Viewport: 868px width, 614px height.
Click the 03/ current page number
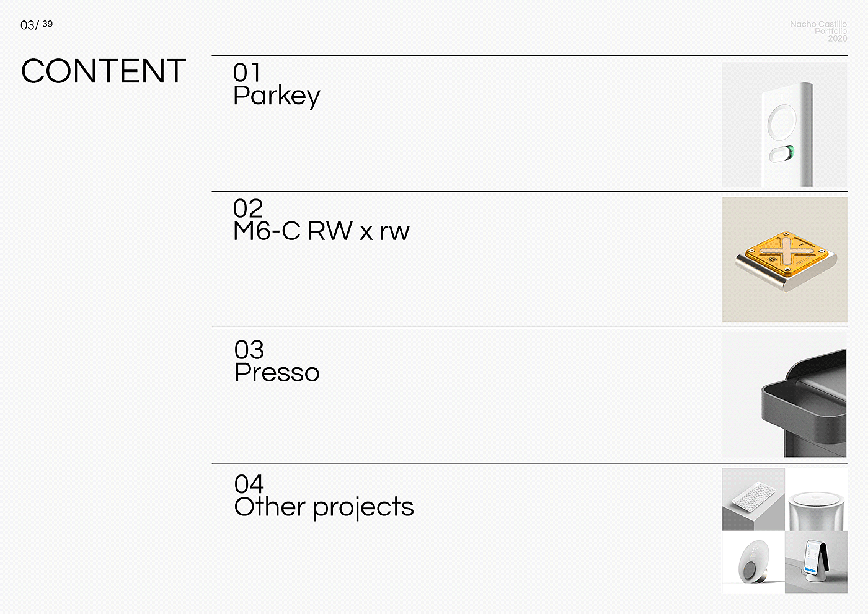pyautogui.click(x=29, y=25)
